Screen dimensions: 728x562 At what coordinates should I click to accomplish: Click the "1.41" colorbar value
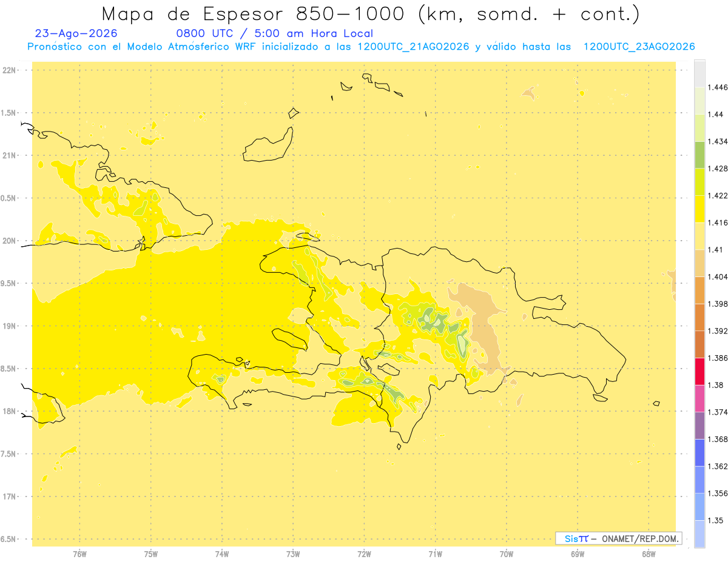pyautogui.click(x=716, y=250)
